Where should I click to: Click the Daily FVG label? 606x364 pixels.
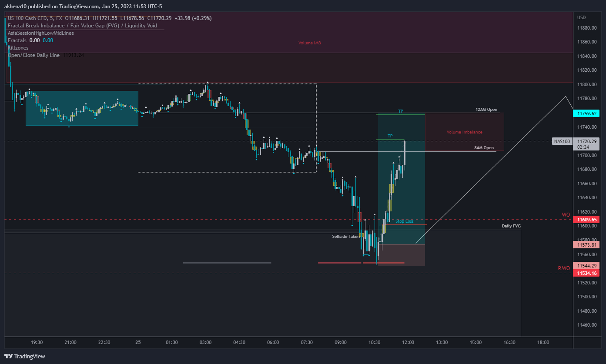511,226
